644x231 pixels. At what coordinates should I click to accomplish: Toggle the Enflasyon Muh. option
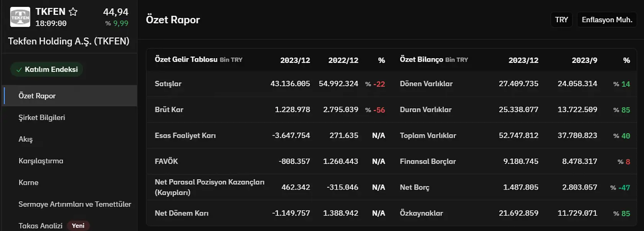coord(606,20)
